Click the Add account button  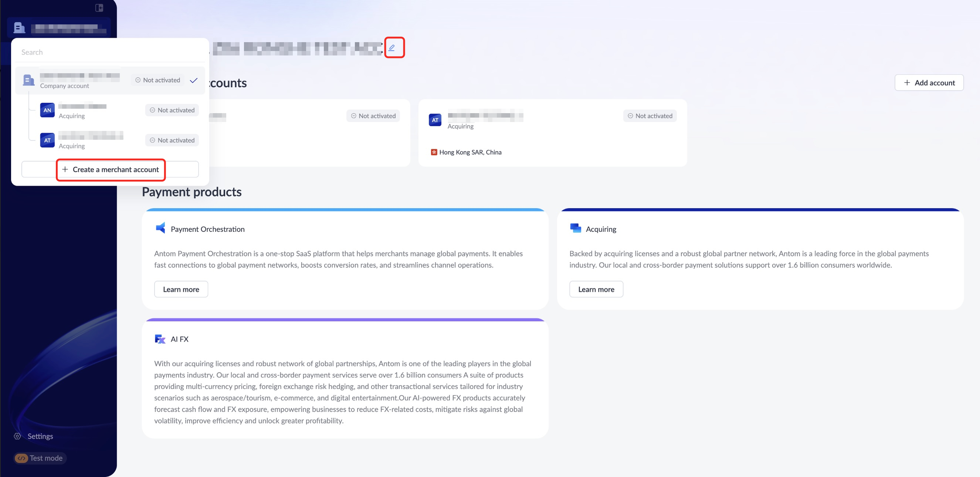(x=929, y=82)
